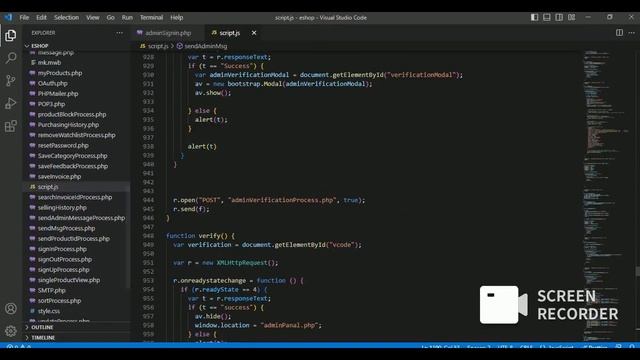640x360 pixels.
Task: Open the Terminal menu
Action: (x=151, y=18)
